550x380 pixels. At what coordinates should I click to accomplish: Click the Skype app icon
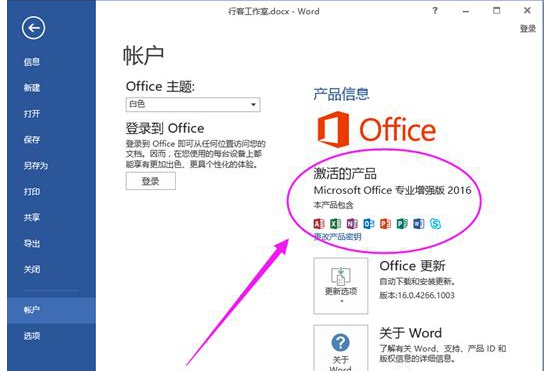pos(435,224)
